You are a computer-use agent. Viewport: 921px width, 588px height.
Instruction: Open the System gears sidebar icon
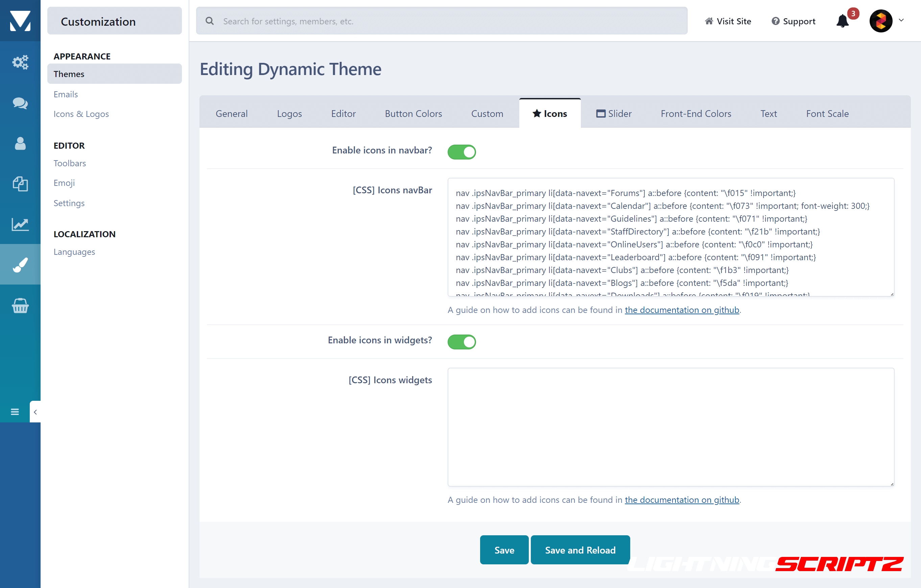coord(20,62)
